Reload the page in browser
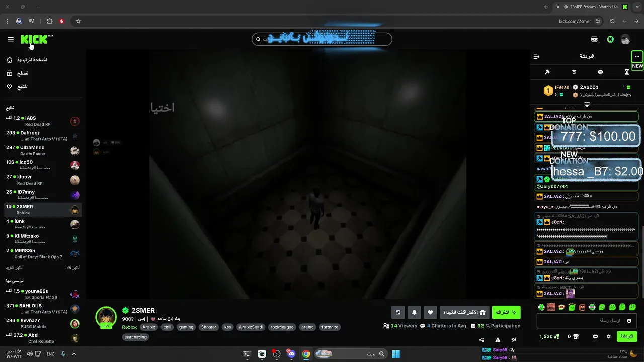The height and width of the screenshot is (362, 644). tap(612, 21)
